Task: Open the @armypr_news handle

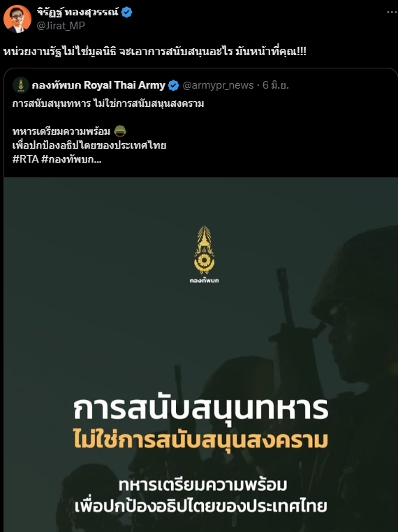Action: (218, 85)
